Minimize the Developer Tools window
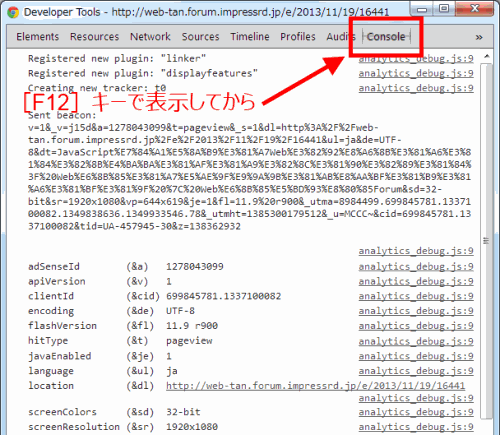 click(422, 9)
